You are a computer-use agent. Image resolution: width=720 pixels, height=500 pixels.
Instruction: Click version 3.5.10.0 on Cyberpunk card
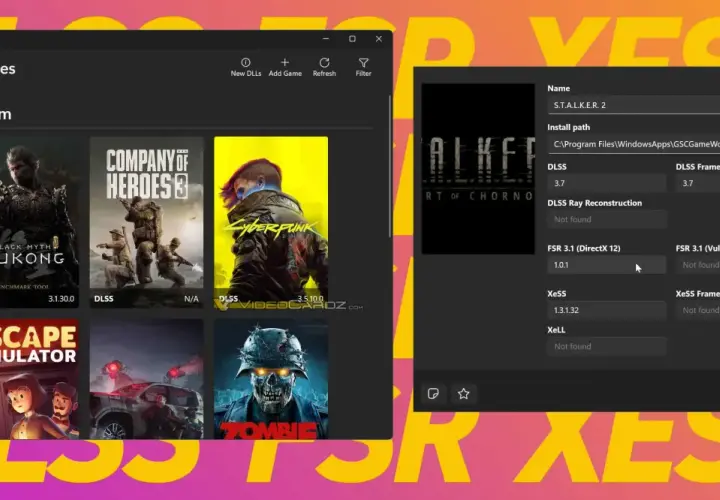point(310,299)
